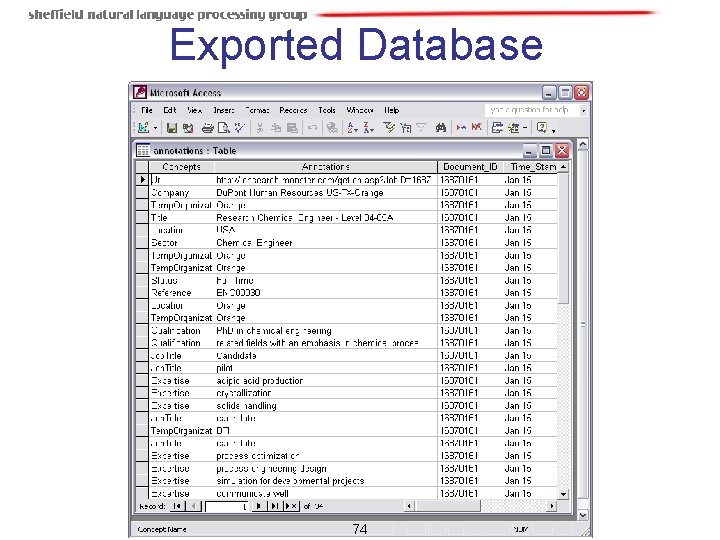Click the File Search toolbar icon
The height and width of the screenshot is (540, 720).
click(x=188, y=128)
